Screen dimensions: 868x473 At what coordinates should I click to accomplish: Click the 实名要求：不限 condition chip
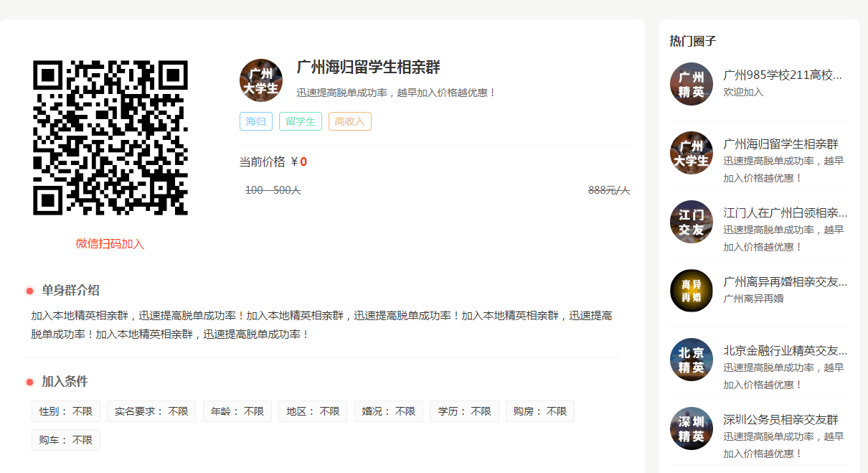click(151, 411)
